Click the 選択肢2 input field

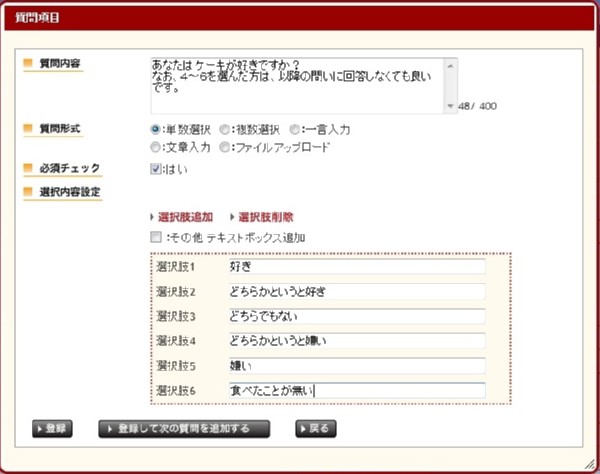coord(355,292)
